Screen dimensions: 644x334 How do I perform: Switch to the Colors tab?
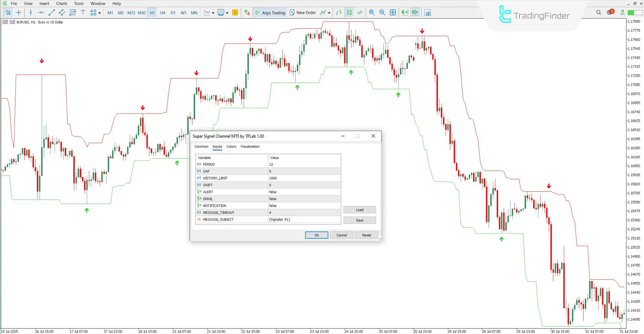tap(231, 147)
